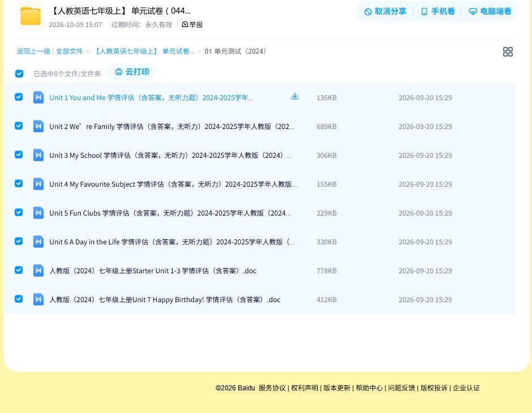Click 135KB size of Unit 1 file

[x=327, y=98]
